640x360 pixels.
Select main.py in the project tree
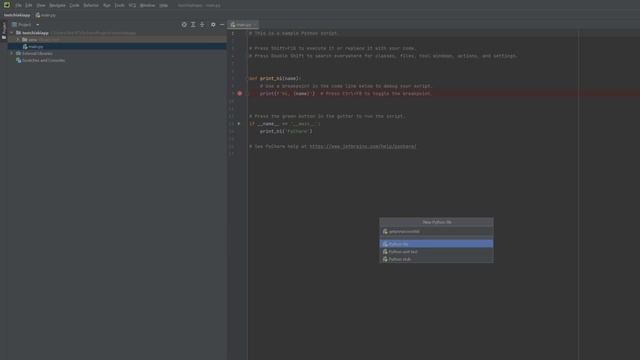(x=33, y=47)
